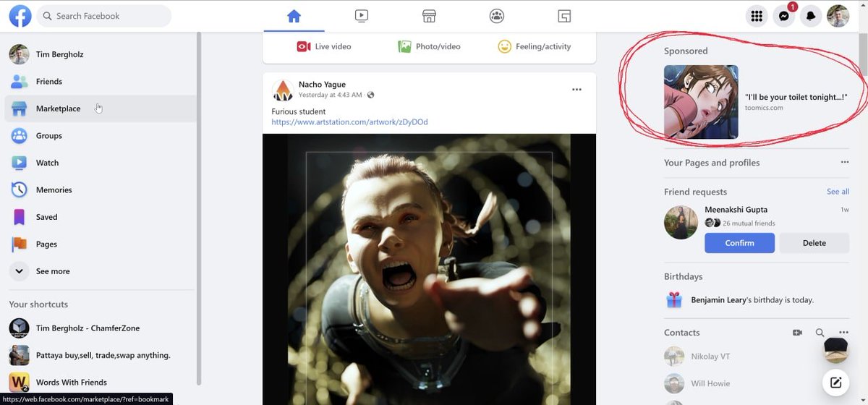The width and height of the screenshot is (868, 405).
Task: Expand See more in sidebar
Action: tap(100, 271)
